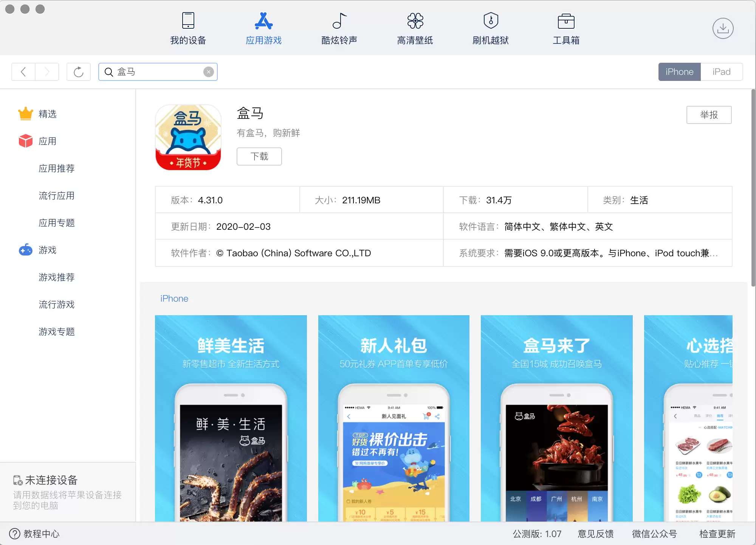Open 精选 in sidebar
This screenshot has width=756, height=545.
(x=48, y=114)
